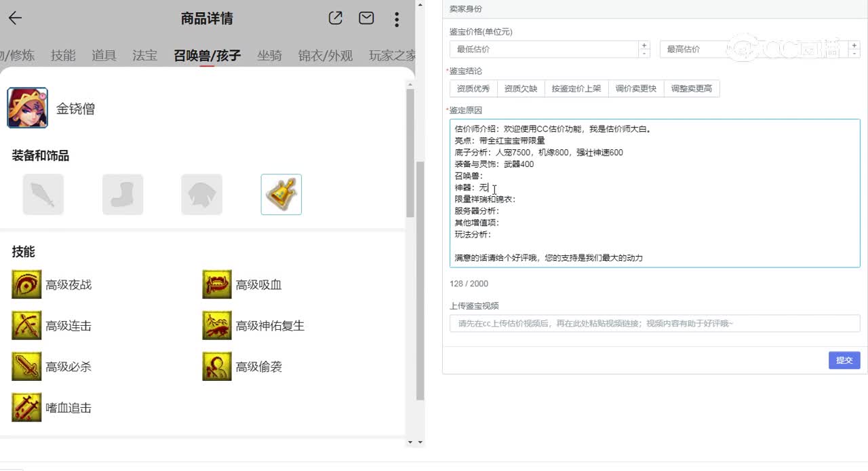Screen dimensions: 868x471
Task: Open the external share icon in the header
Action: [x=334, y=19]
